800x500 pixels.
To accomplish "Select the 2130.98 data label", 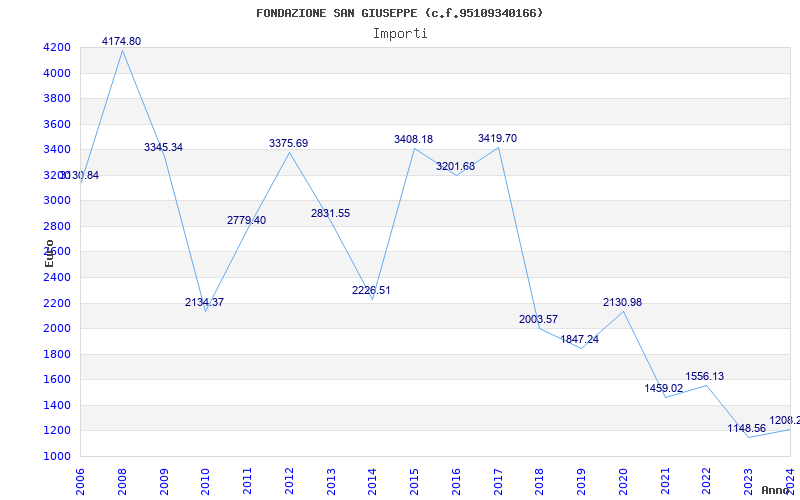I will 622,303.
